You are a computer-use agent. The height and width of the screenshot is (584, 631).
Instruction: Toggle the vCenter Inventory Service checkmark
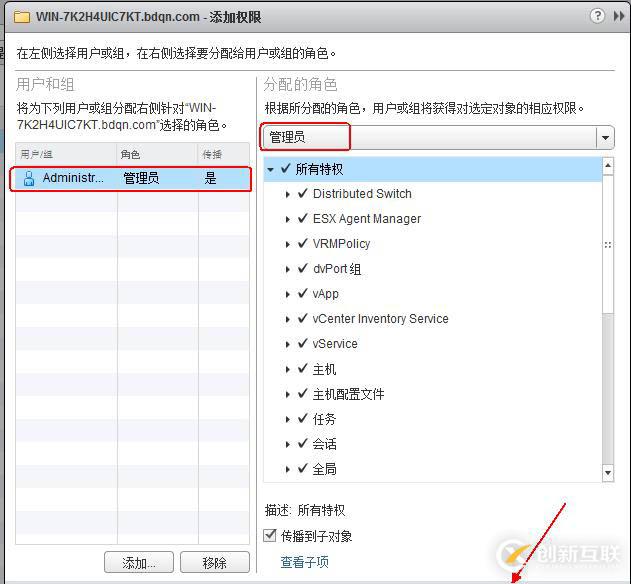coord(303,318)
